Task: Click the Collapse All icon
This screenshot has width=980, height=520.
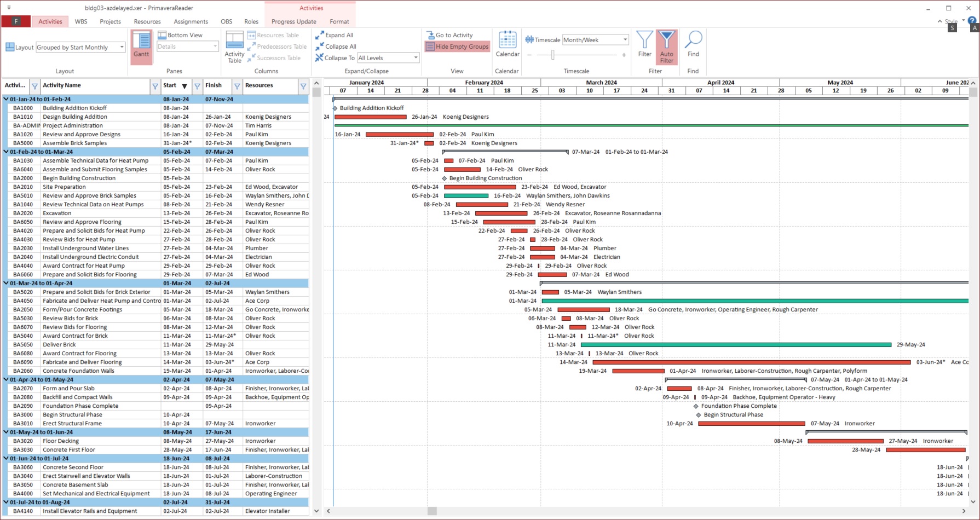Action: tap(320, 47)
